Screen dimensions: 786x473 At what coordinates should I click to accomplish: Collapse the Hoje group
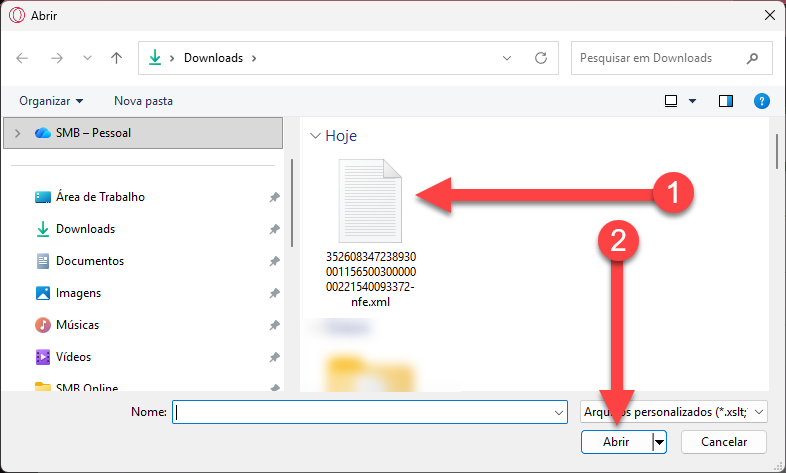(x=315, y=136)
